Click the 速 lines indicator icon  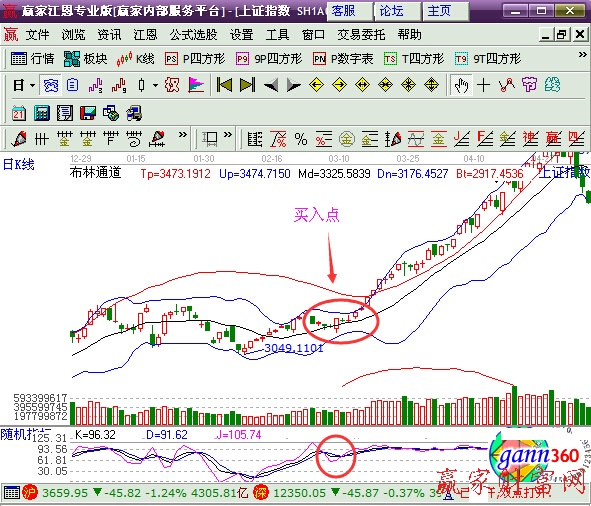point(531,139)
